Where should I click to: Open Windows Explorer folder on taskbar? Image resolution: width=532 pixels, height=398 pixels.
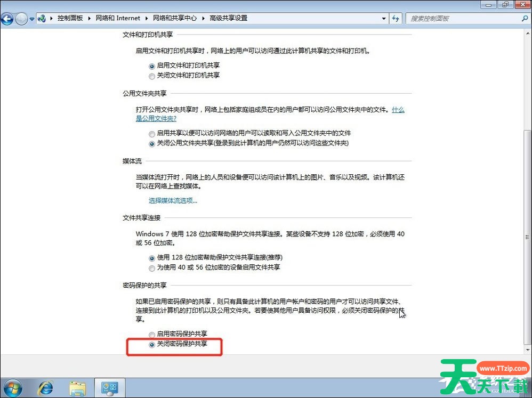pos(78,388)
